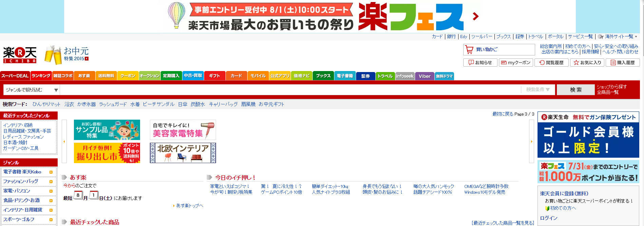Open サービス一覧 link in top bar
Screen dimensions: 644x226
(581, 36)
